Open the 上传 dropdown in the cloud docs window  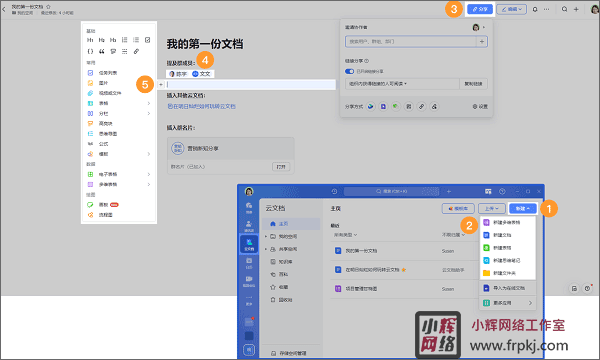pos(492,209)
